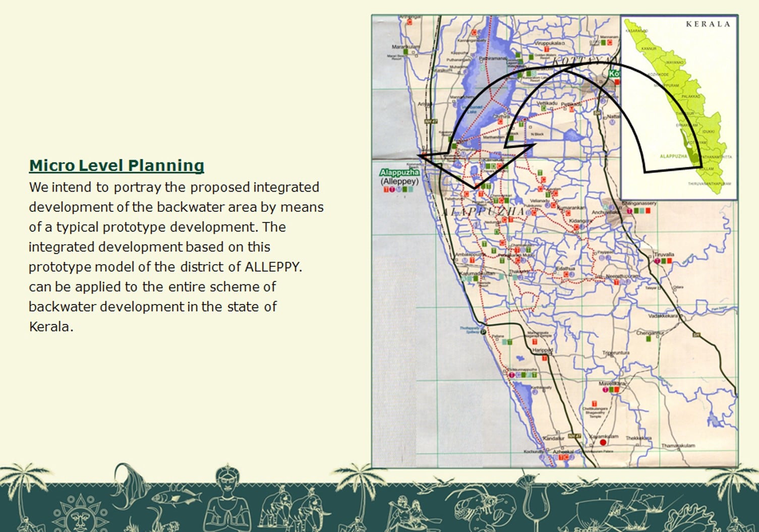Select the Changanassery town label
Viewport: 759px width, 532px height.
(x=639, y=204)
